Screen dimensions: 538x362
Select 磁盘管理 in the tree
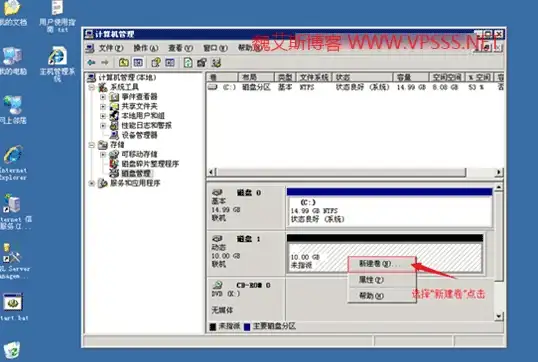coord(136,174)
